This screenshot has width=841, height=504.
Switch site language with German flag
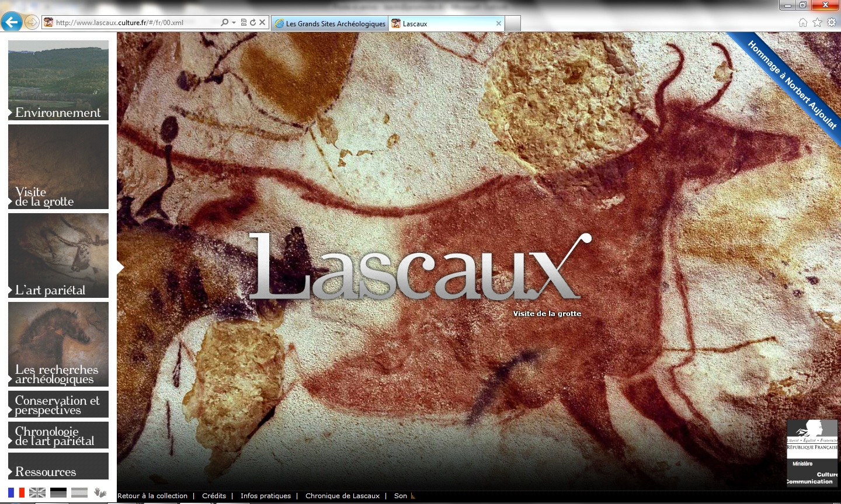click(58, 492)
